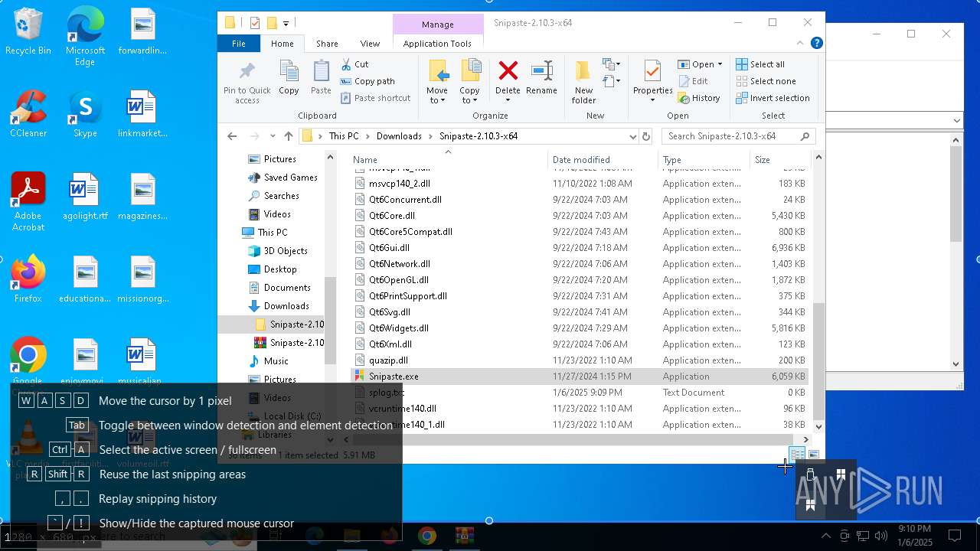Refresh the current folder view

point(646,136)
